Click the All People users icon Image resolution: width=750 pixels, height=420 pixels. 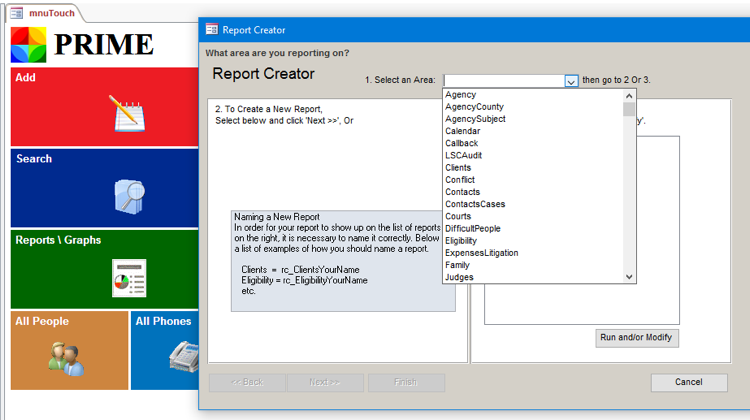[64, 357]
